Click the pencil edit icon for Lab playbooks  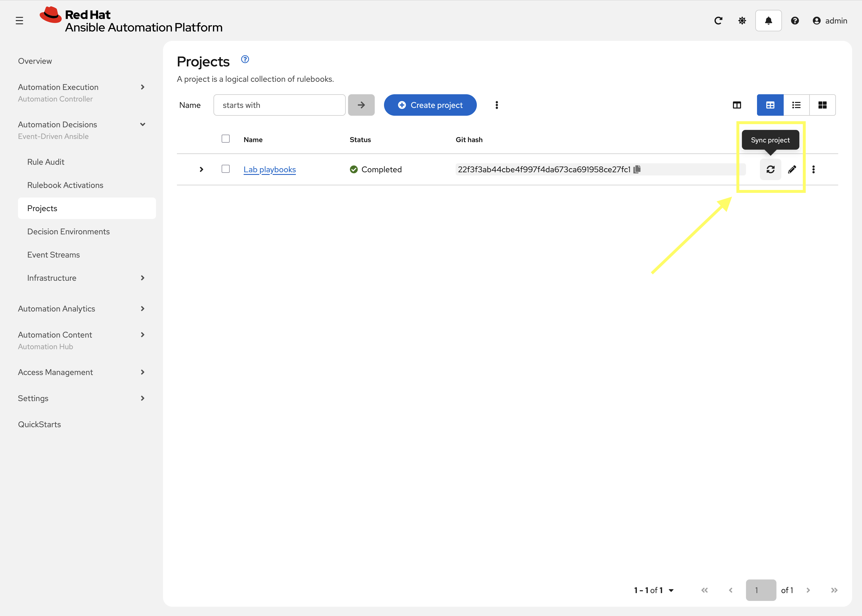(x=792, y=169)
